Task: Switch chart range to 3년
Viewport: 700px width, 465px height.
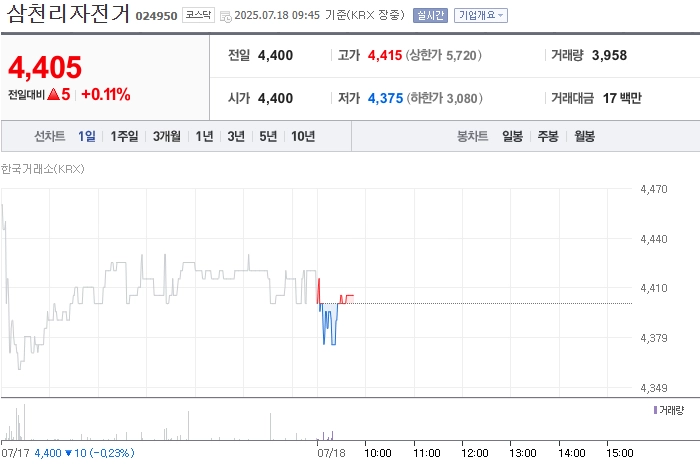Action: pyautogui.click(x=236, y=136)
